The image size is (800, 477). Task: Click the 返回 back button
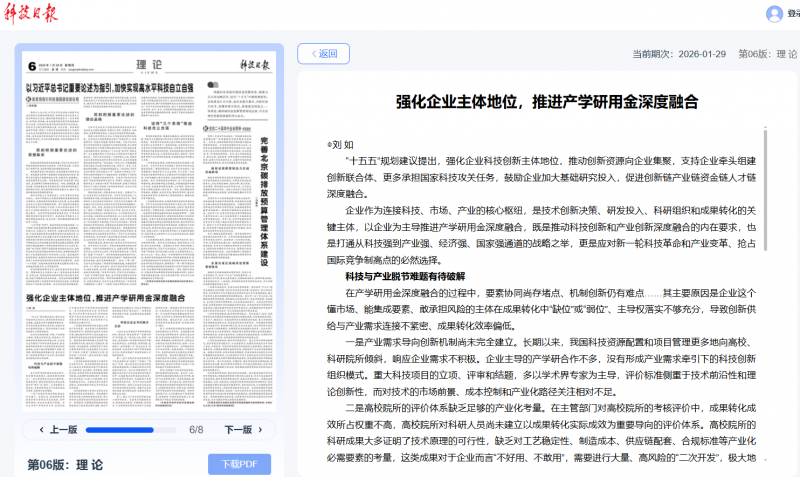click(323, 54)
